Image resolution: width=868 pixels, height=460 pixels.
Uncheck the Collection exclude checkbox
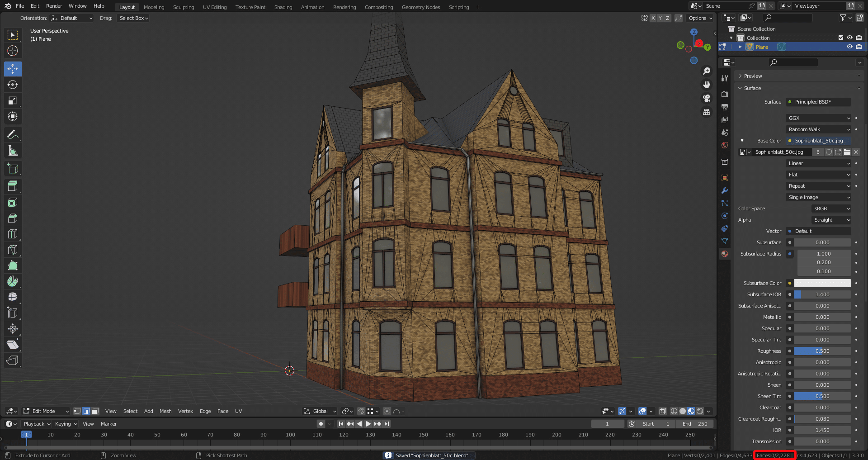[841, 38]
